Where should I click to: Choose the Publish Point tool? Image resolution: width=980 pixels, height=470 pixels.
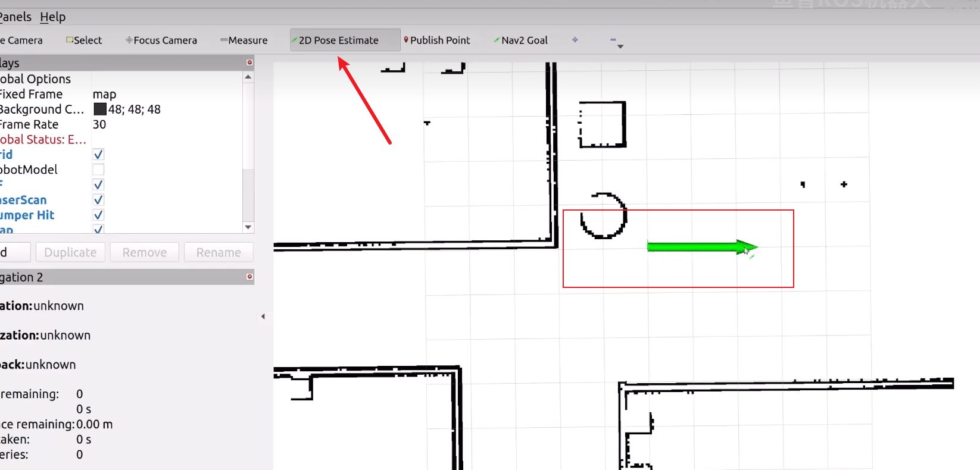pyautogui.click(x=438, y=40)
